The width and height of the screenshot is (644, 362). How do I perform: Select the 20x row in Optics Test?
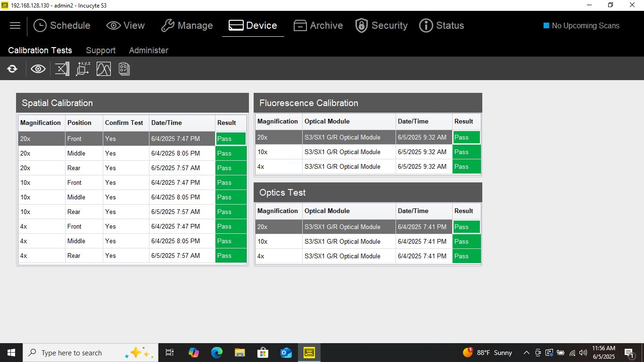click(x=368, y=227)
